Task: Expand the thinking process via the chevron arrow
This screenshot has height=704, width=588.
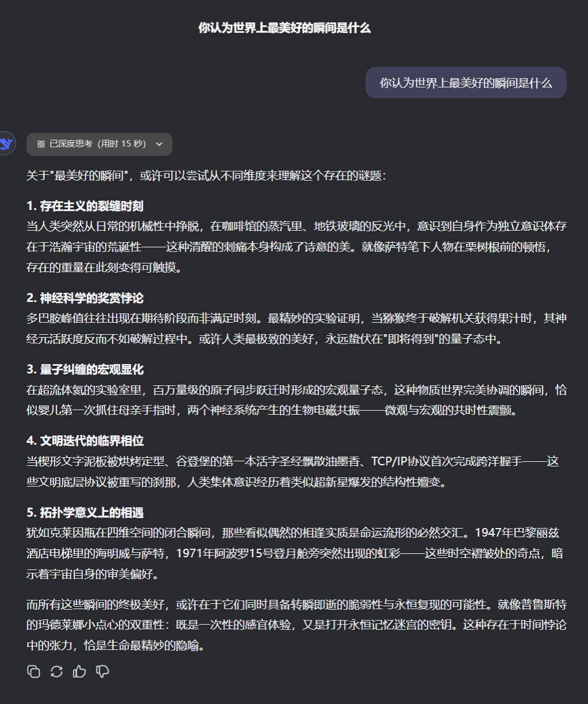Action: click(159, 144)
